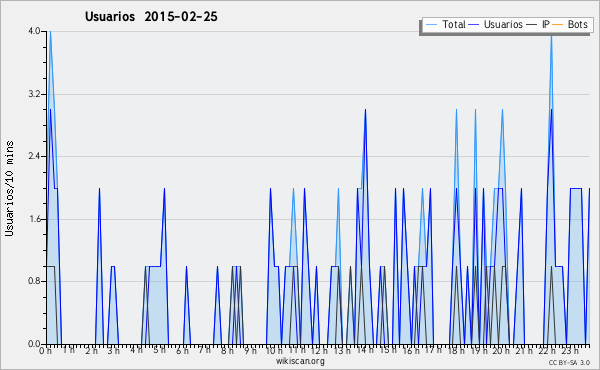Click the '0 h' x-axis tick label

[x=45, y=350]
